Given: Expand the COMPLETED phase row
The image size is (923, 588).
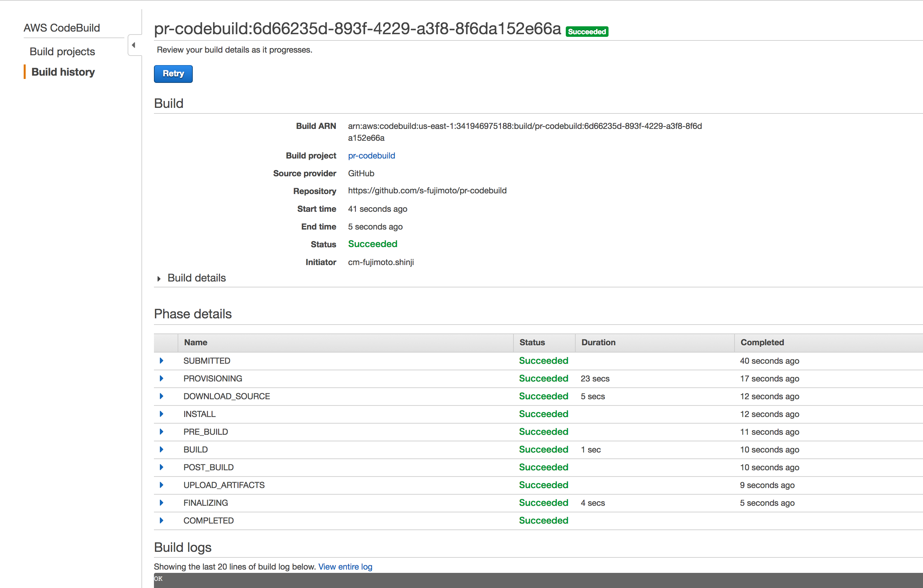Looking at the screenshot, I should pos(162,520).
